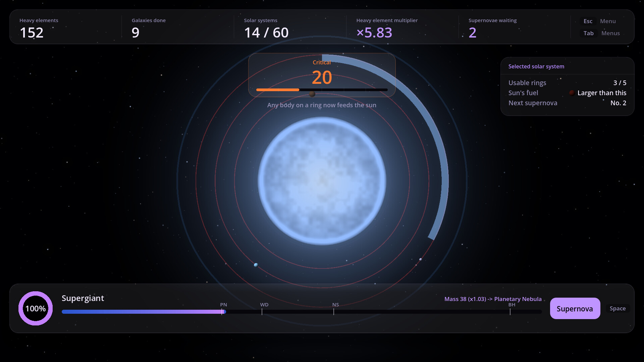Select the brown planet under the Critical bar
Viewport: 644px width, 362px height.
click(x=312, y=94)
